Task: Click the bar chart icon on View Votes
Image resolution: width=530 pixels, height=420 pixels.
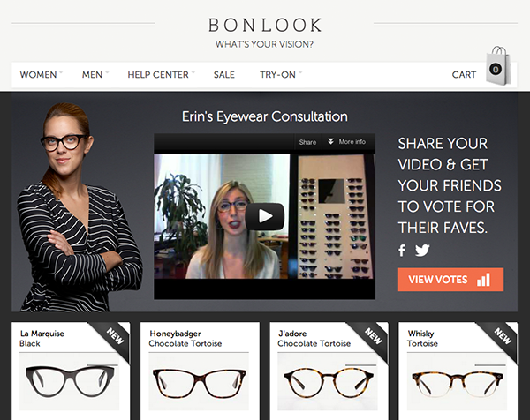Action: click(483, 280)
